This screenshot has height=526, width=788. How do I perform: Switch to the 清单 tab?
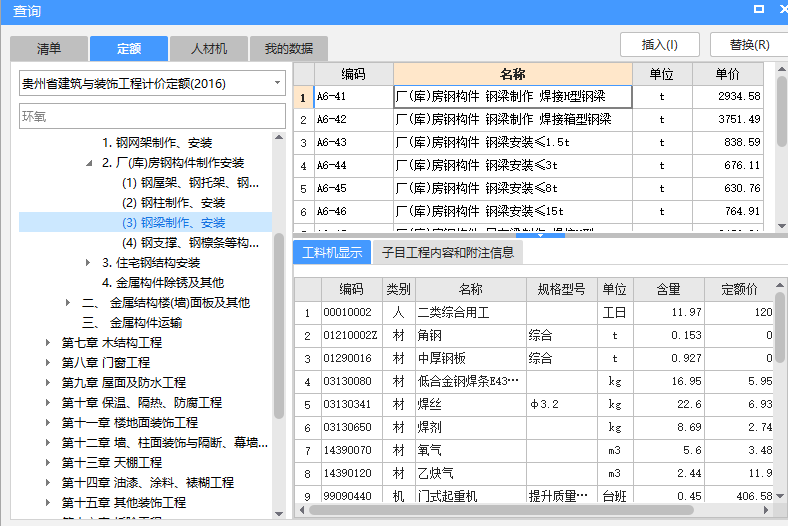(x=49, y=49)
